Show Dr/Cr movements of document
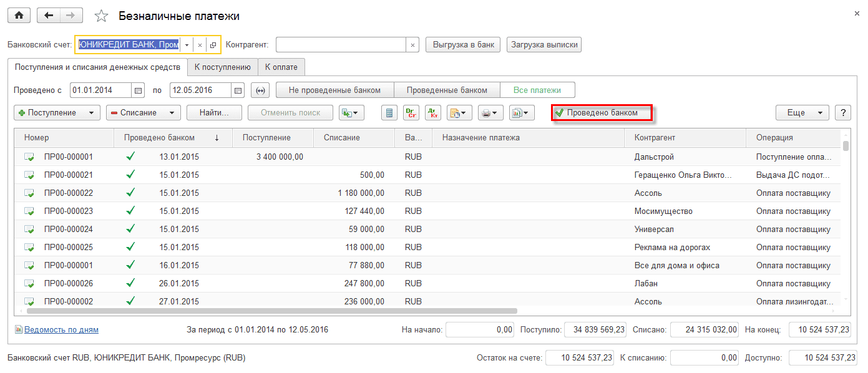 click(411, 113)
